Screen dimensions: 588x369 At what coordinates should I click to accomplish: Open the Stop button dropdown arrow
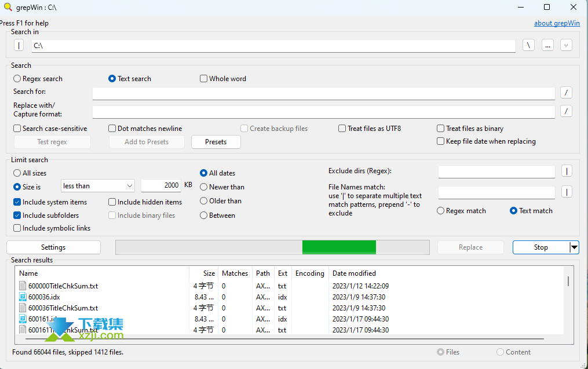pos(574,247)
